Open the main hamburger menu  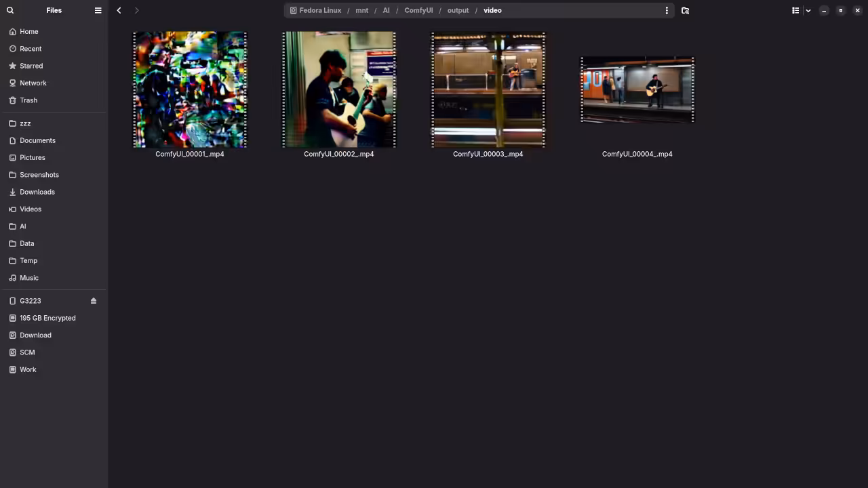coord(98,10)
